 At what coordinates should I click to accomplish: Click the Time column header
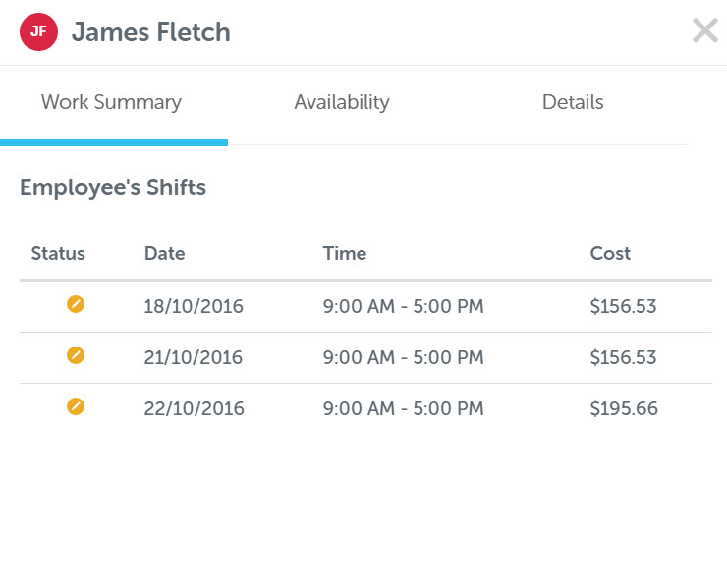[345, 253]
